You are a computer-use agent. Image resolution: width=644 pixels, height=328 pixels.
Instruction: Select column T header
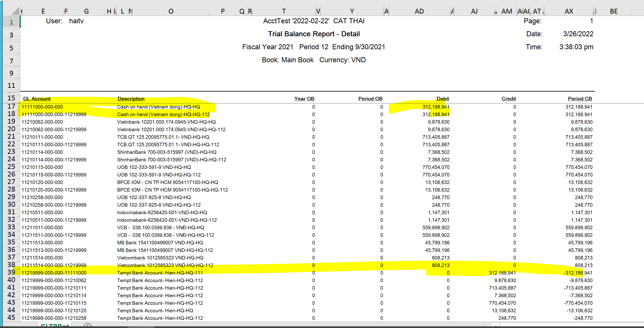pos(284,11)
